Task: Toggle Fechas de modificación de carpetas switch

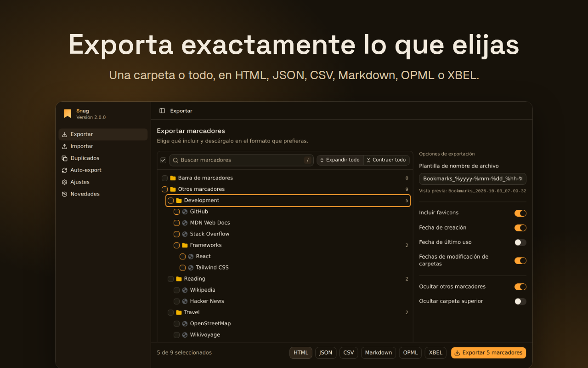Action: coord(520,261)
